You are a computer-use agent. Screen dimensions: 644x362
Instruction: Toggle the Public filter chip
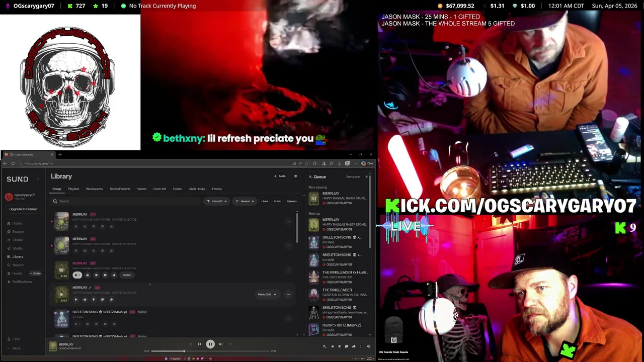(x=277, y=202)
